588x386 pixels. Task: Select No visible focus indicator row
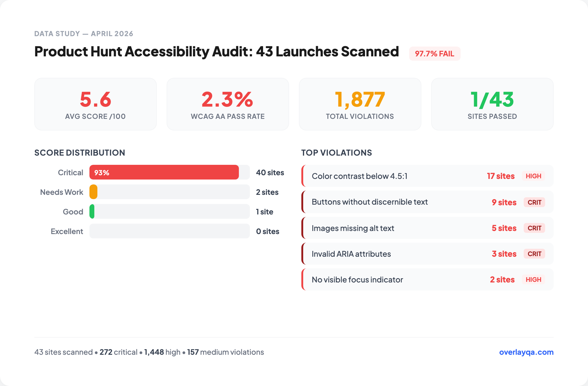coord(427,279)
